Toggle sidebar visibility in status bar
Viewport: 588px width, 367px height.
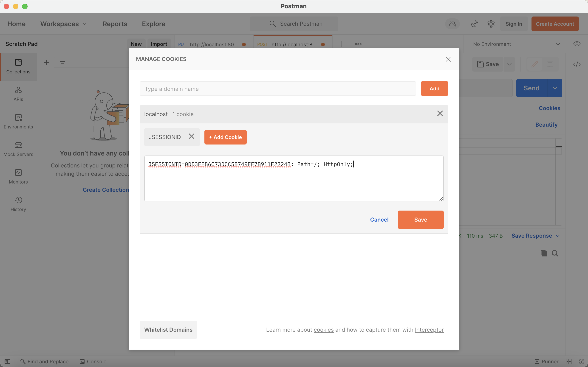[x=7, y=361]
